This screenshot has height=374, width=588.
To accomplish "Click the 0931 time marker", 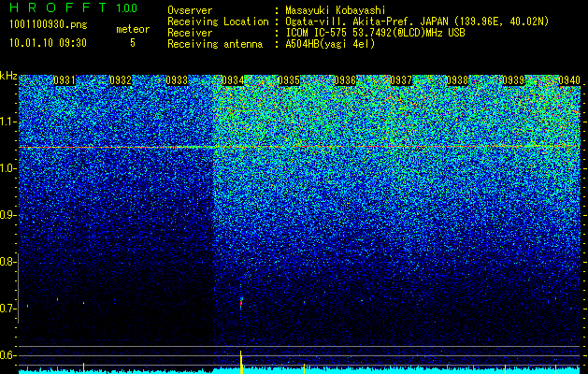I will pos(65,80).
